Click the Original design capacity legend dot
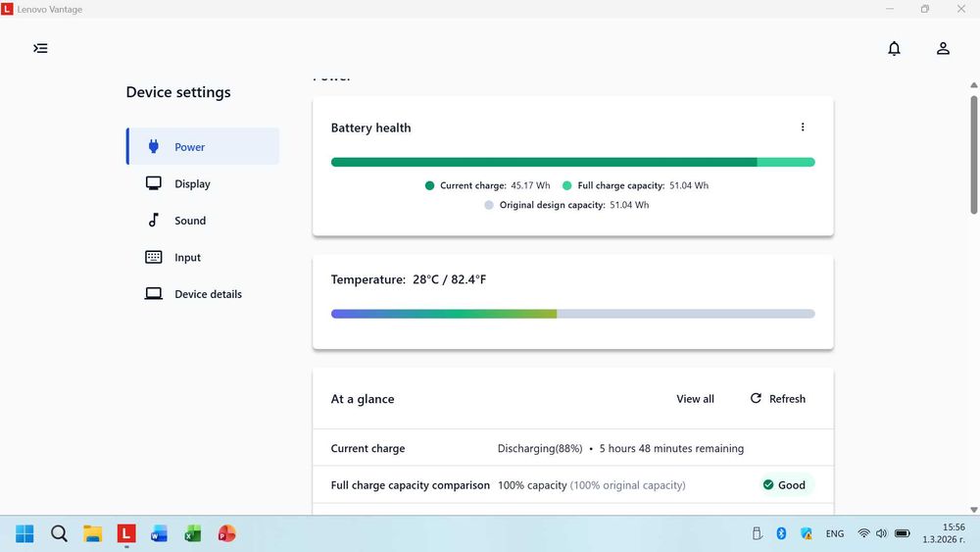 (489, 205)
